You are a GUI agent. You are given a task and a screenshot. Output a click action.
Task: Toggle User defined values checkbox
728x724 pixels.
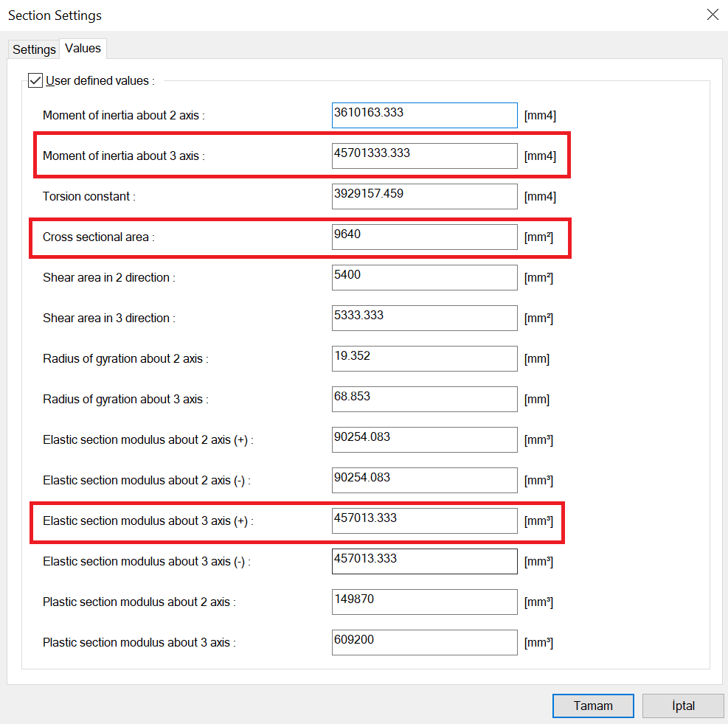pyautogui.click(x=35, y=80)
